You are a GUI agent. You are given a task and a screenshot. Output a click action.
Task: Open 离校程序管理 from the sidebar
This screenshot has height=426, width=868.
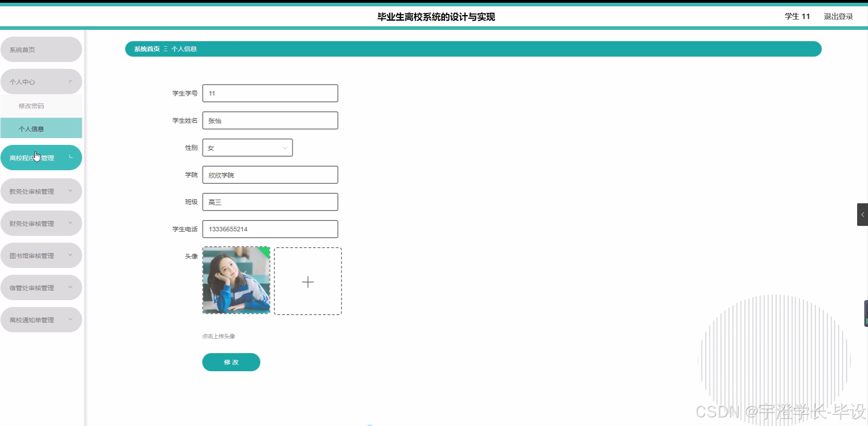click(x=41, y=157)
